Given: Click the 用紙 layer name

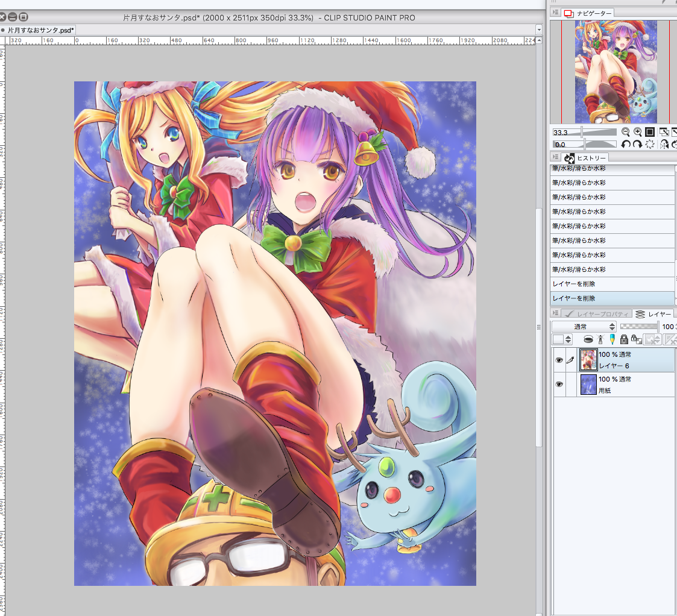Looking at the screenshot, I should pyautogui.click(x=605, y=390).
